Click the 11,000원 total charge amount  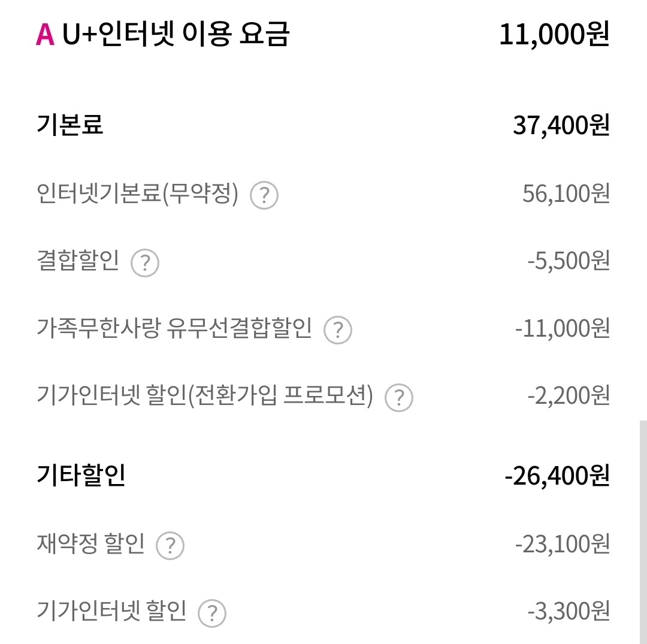tap(554, 35)
